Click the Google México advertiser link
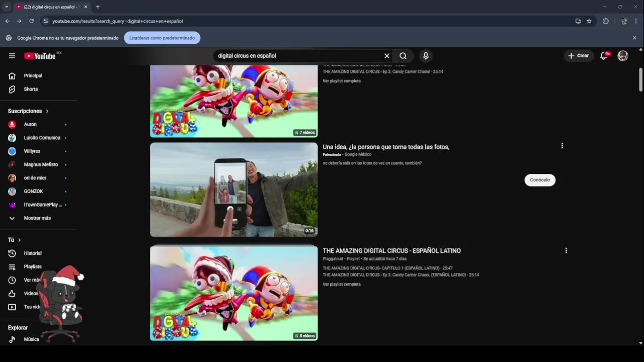 (x=358, y=154)
